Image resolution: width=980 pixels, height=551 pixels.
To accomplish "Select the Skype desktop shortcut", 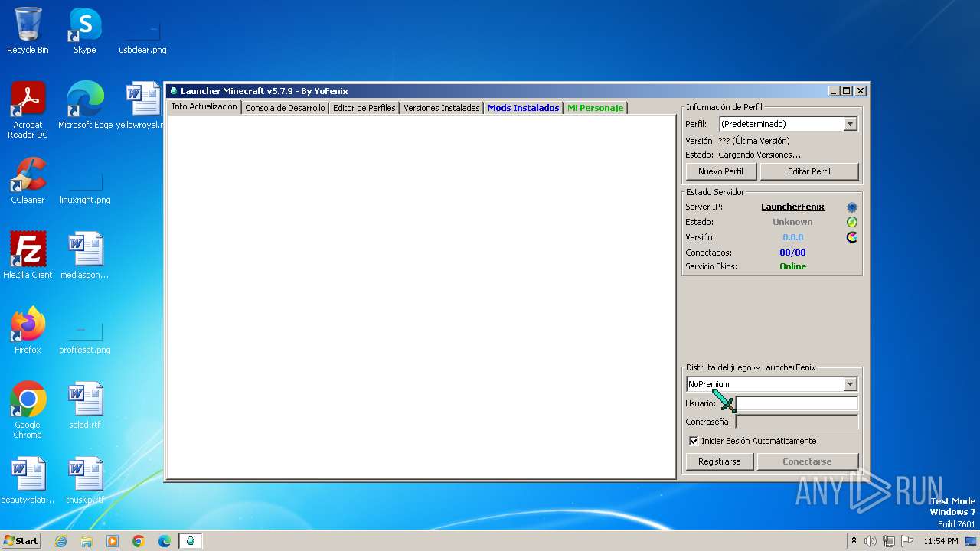I will pos(84,31).
